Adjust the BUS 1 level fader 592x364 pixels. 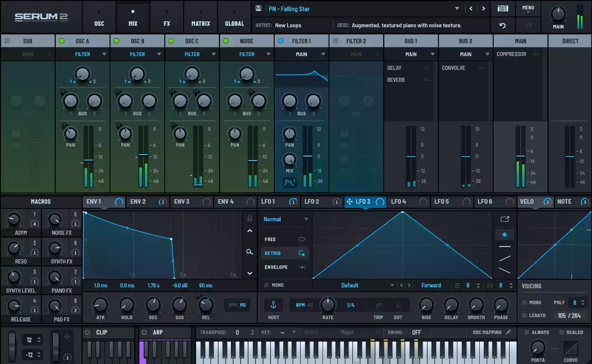click(x=411, y=157)
